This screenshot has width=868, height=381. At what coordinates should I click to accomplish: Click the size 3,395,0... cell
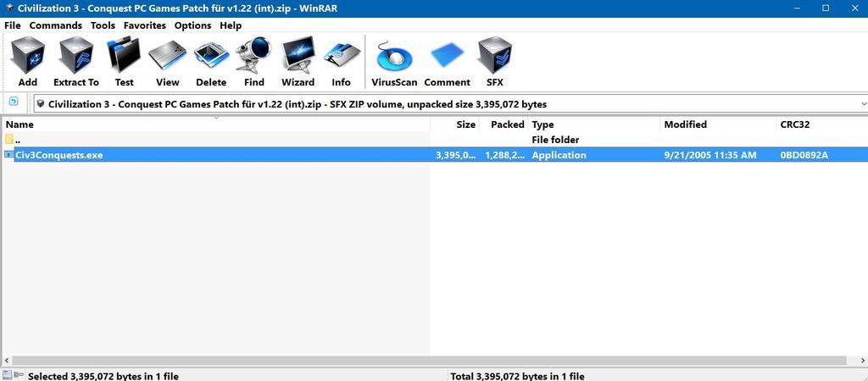pyautogui.click(x=455, y=155)
